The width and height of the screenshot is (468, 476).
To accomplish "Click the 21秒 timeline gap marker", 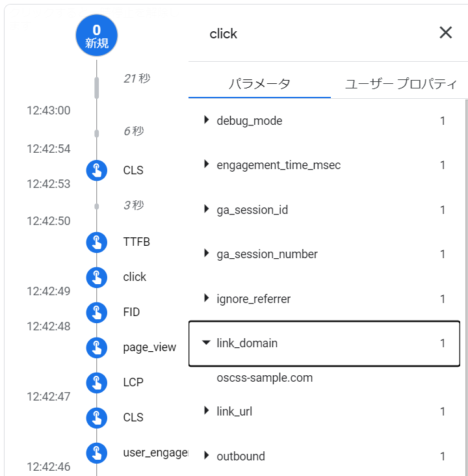I will (x=97, y=87).
